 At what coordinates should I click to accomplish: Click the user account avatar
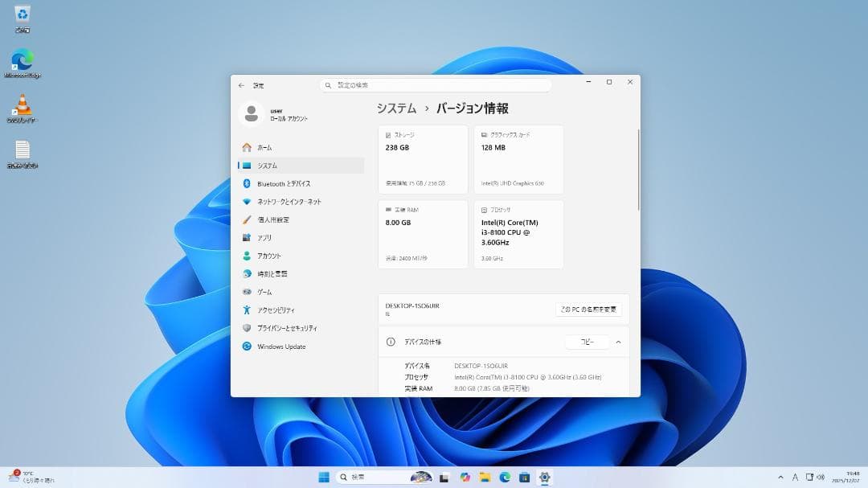click(x=252, y=113)
